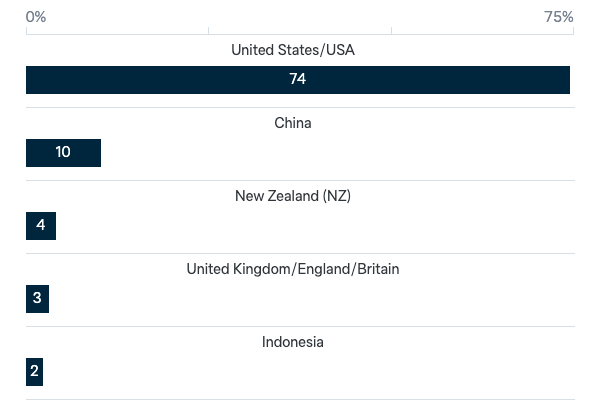The width and height of the screenshot is (600, 400).
Task: Click the number 4 inside the bar
Action: pos(41,225)
